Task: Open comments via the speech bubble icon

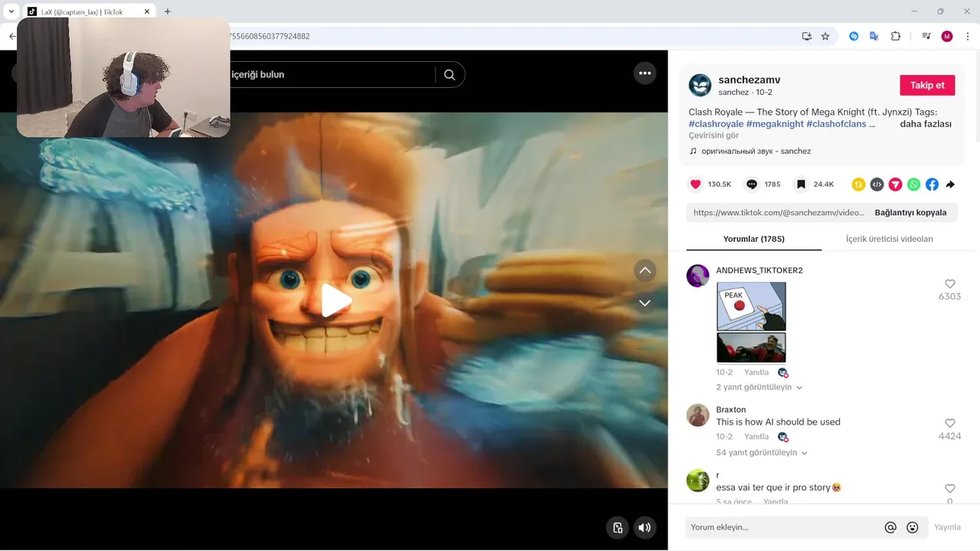Action: (752, 184)
